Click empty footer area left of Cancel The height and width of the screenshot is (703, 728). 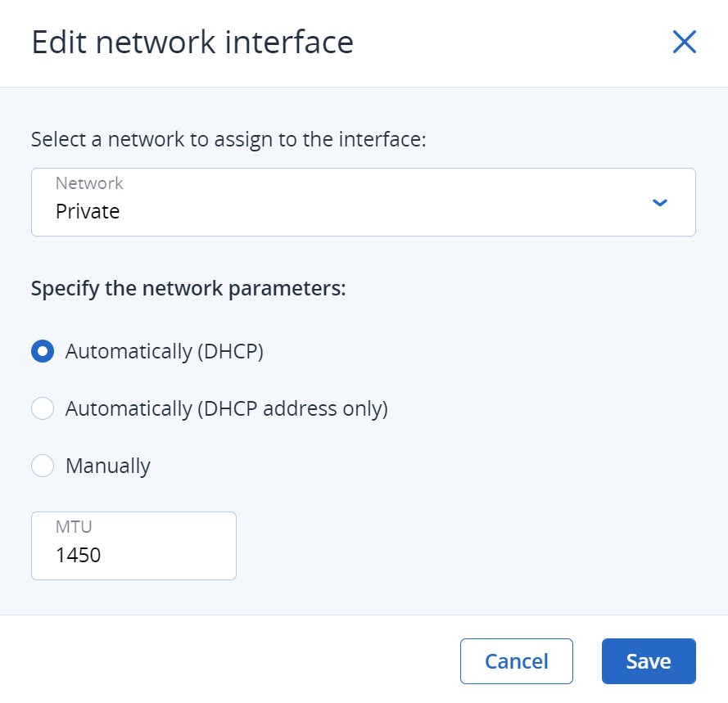point(229,661)
